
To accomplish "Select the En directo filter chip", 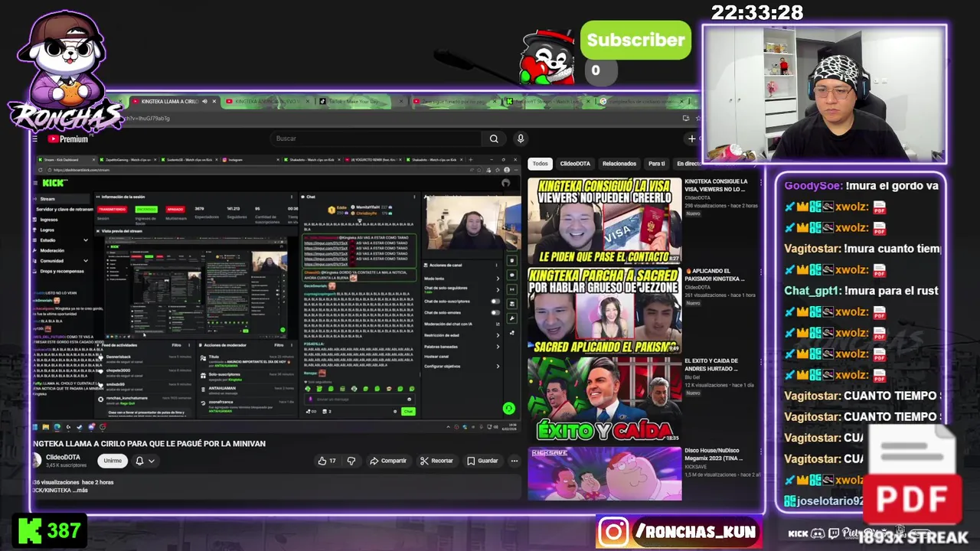I will 688,164.
